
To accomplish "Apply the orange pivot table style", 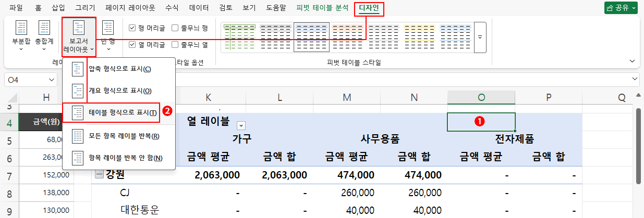I will click(347, 37).
